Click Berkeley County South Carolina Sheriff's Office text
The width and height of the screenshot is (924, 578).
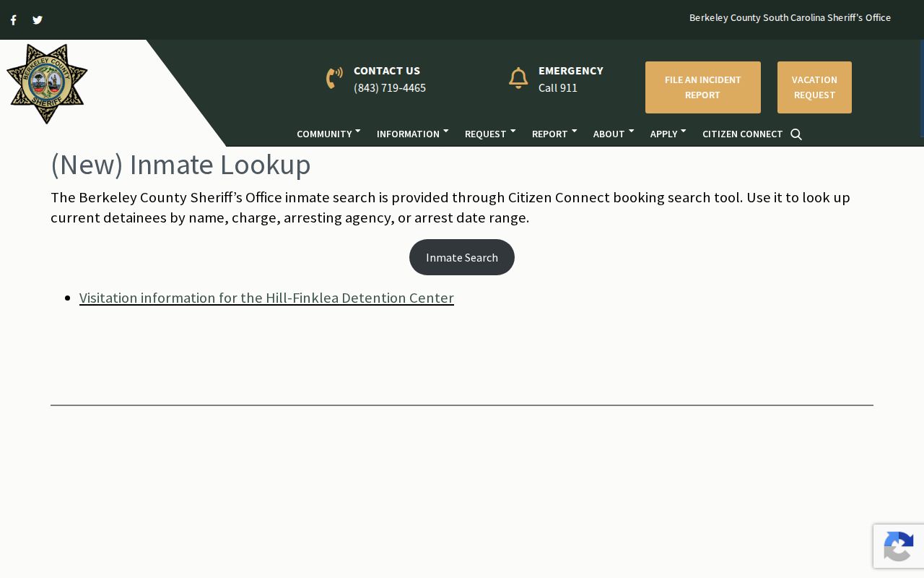click(790, 17)
